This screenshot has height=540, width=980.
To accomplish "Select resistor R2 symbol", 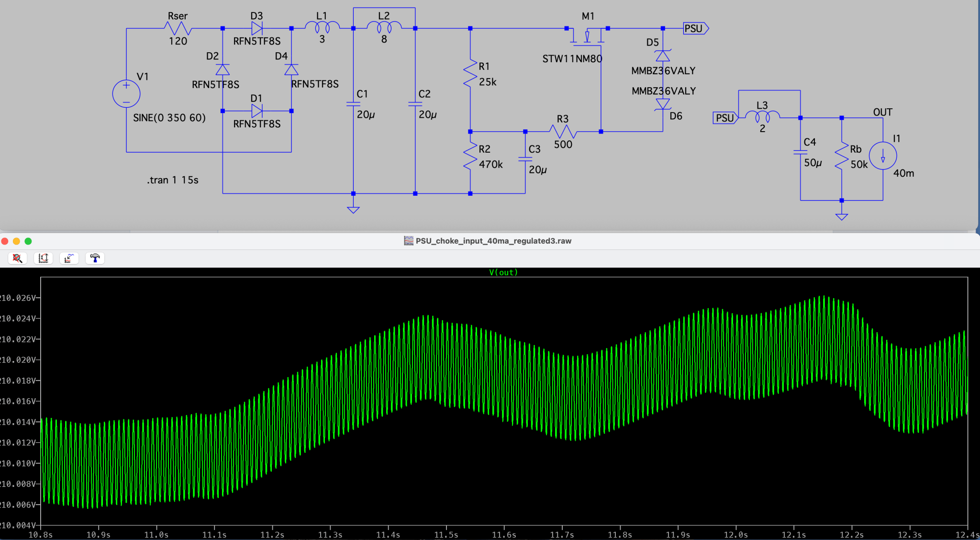I will point(470,156).
